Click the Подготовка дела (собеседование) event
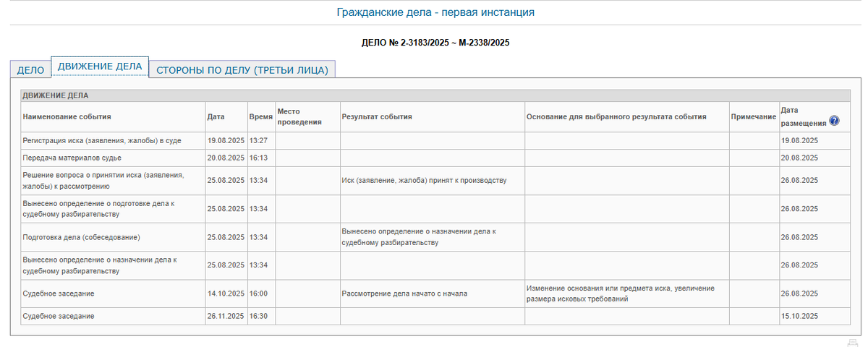 81,237
